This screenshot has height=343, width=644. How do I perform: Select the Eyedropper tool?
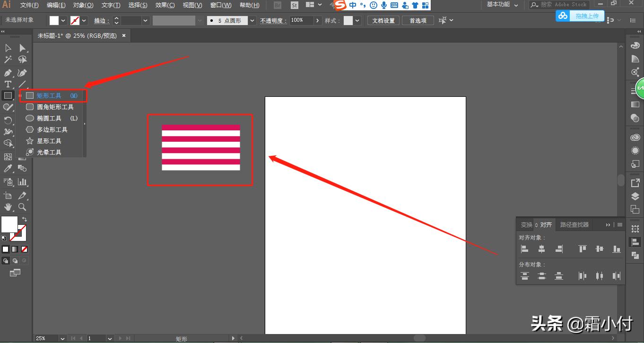point(8,169)
